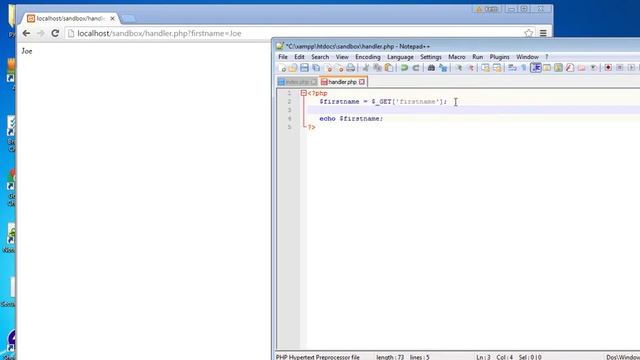640x360 pixels.
Task: Click the Print toolbar icon
Action: point(351,68)
